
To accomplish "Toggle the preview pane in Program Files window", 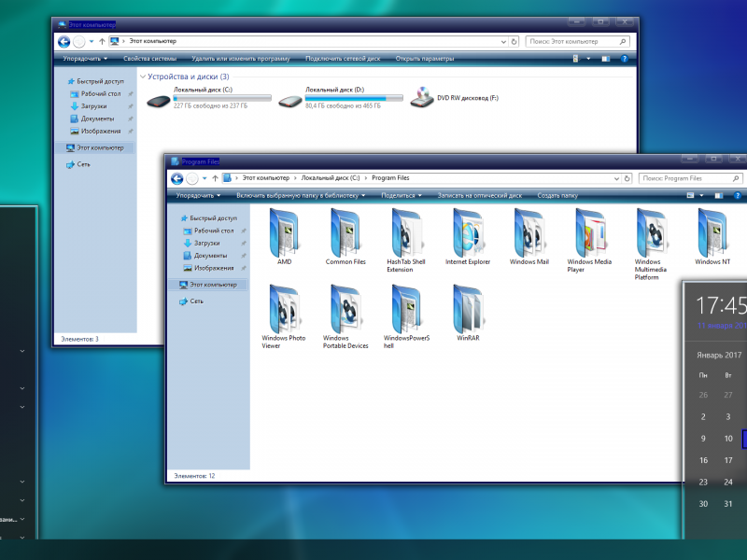I will pyautogui.click(x=719, y=196).
